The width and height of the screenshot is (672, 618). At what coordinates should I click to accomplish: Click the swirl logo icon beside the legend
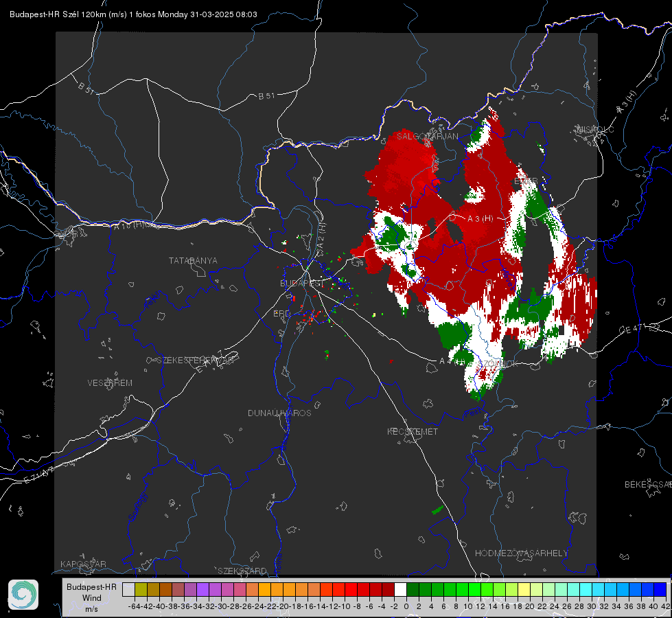click(23, 595)
